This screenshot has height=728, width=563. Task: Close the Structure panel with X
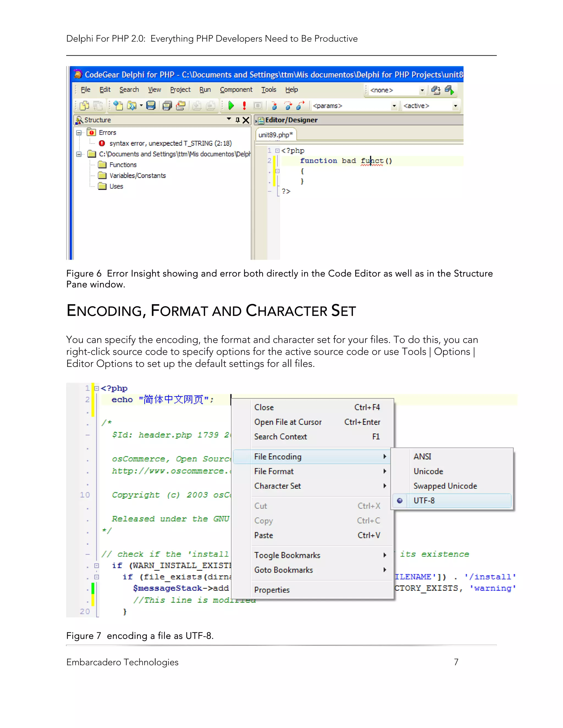click(246, 120)
